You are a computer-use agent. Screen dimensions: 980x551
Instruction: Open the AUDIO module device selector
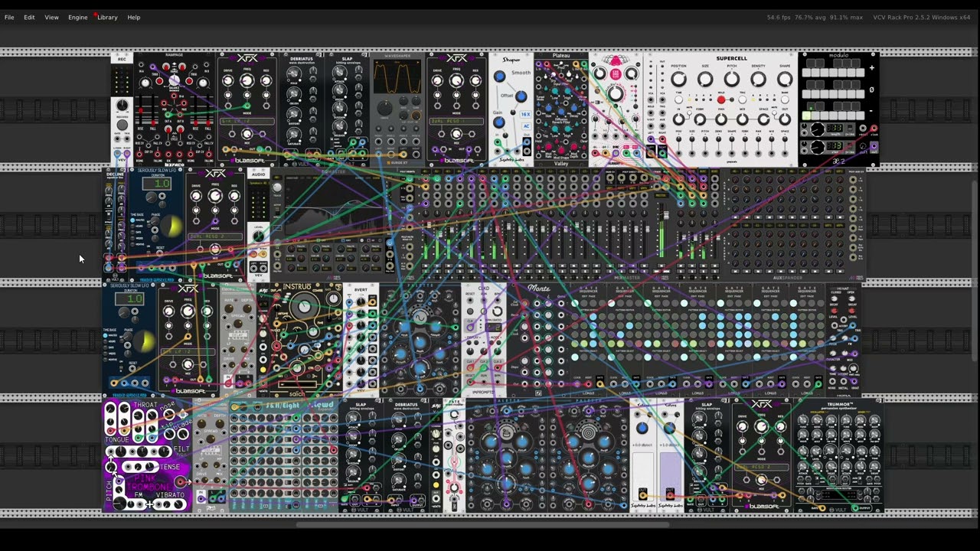[x=258, y=183]
